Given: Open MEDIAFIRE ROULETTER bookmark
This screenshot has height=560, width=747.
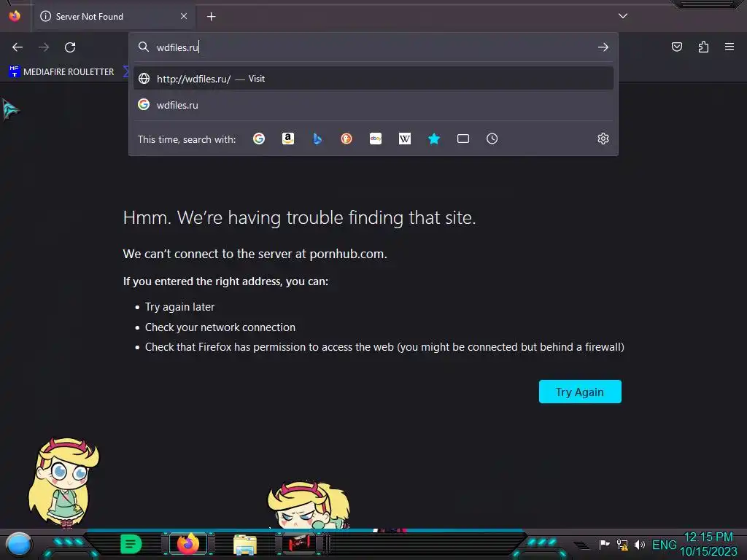Looking at the screenshot, I should pos(61,71).
